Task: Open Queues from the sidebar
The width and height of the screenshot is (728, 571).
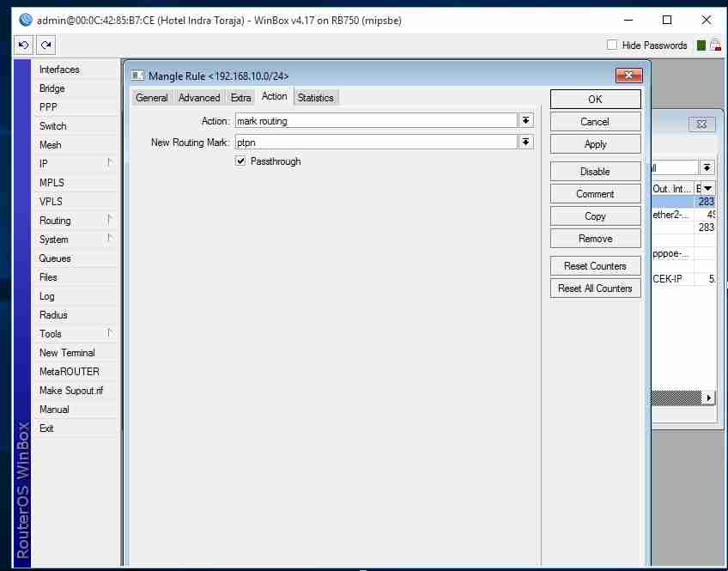Action: click(x=76, y=258)
